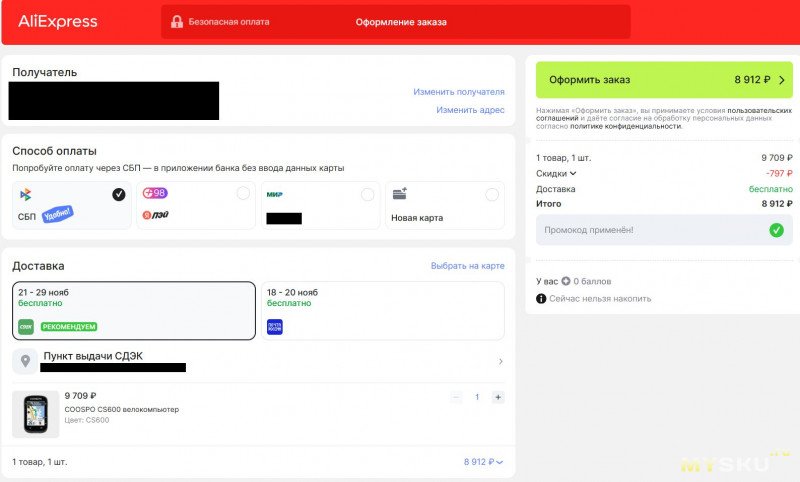Click the plus icon next to 0 баллов
Screen dimensions: 800x482
pos(566,281)
